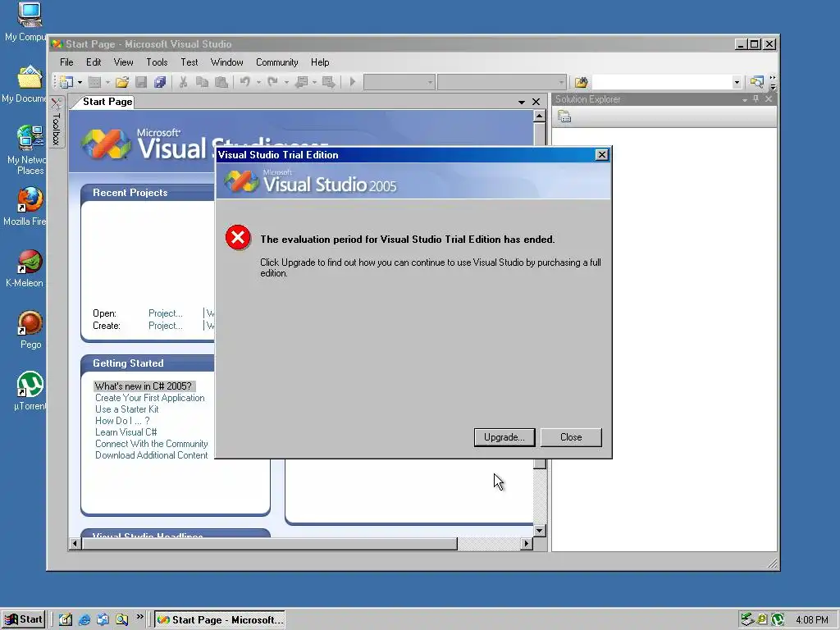Click the Navigate Backward toolbar icon
This screenshot has width=840, height=630.
tap(302, 82)
